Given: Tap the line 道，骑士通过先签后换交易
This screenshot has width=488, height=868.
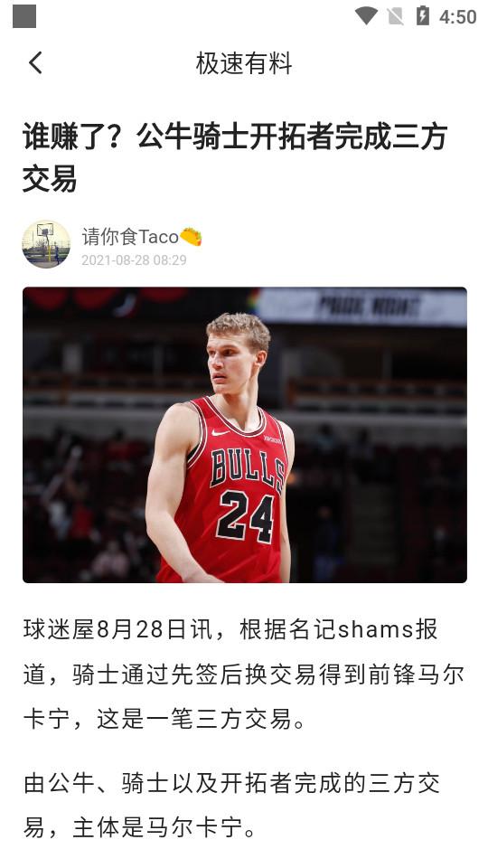Looking at the screenshot, I should coord(243,675).
